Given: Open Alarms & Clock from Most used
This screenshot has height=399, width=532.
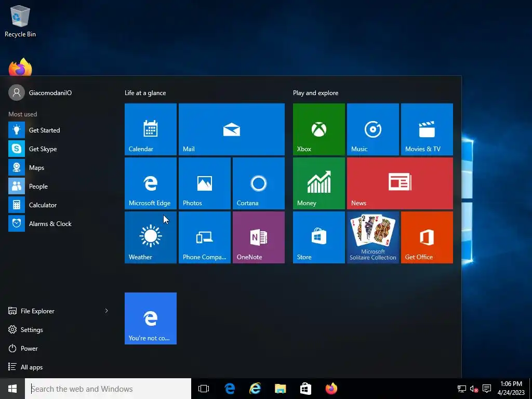Looking at the screenshot, I should pyautogui.click(x=58, y=223).
